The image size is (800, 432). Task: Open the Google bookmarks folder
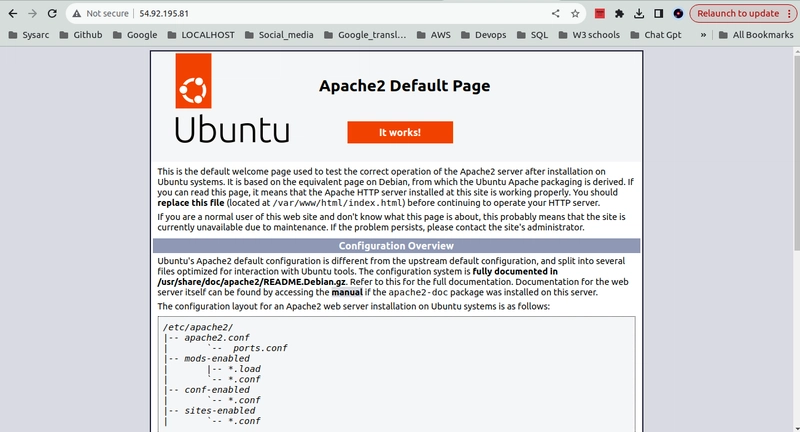tap(135, 35)
